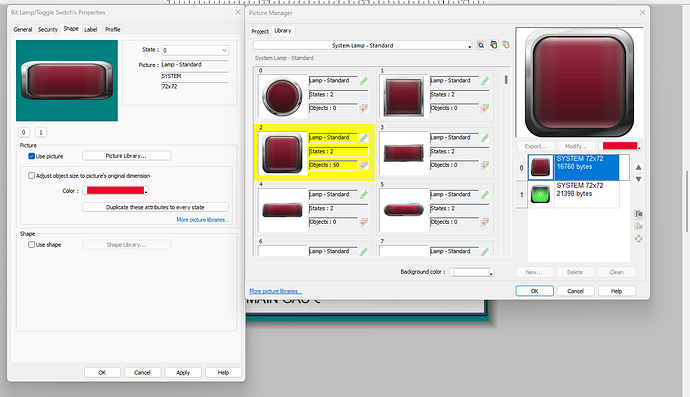Open the red color dropdown beside Modify

pyautogui.click(x=620, y=146)
